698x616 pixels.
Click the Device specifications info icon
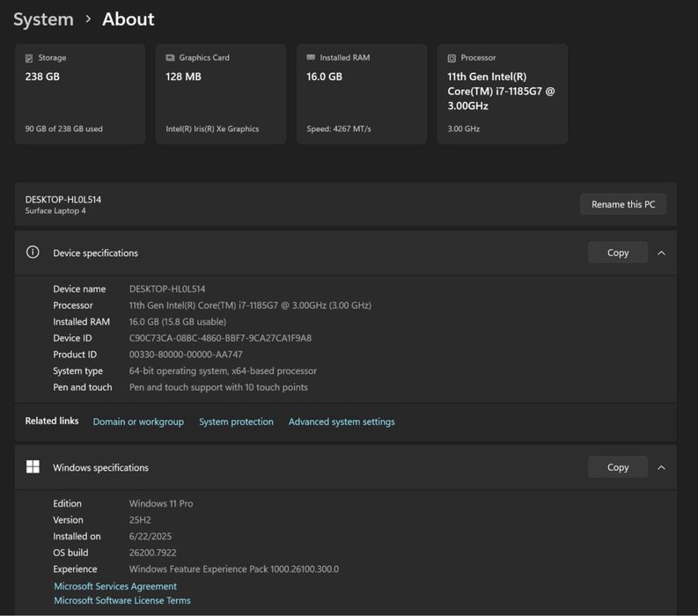[33, 253]
